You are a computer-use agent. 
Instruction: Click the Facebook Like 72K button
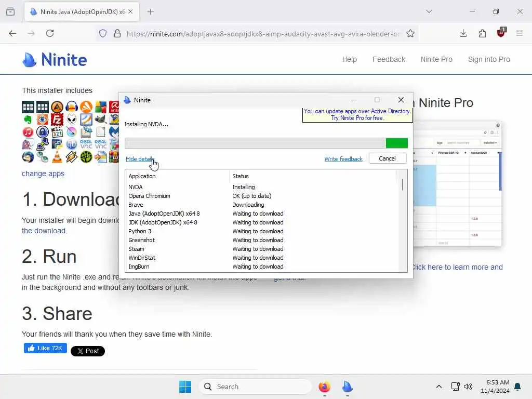[45, 348]
